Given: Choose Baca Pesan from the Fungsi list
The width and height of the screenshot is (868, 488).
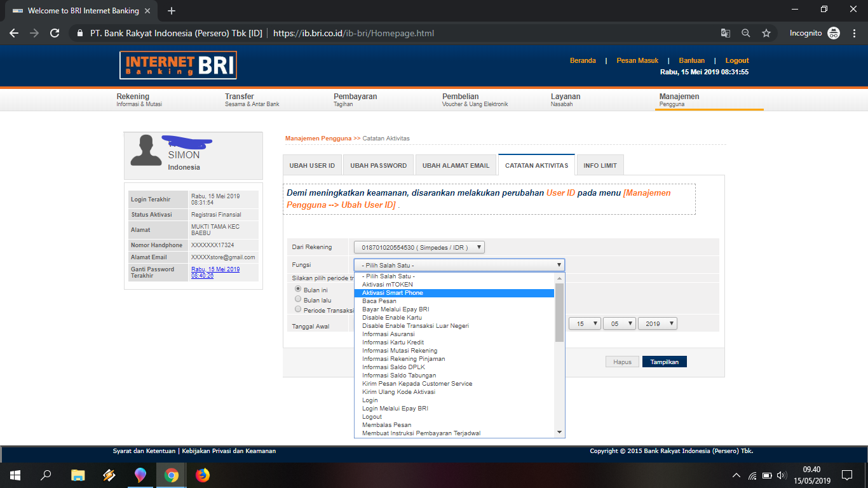Looking at the screenshot, I should click(379, 301).
